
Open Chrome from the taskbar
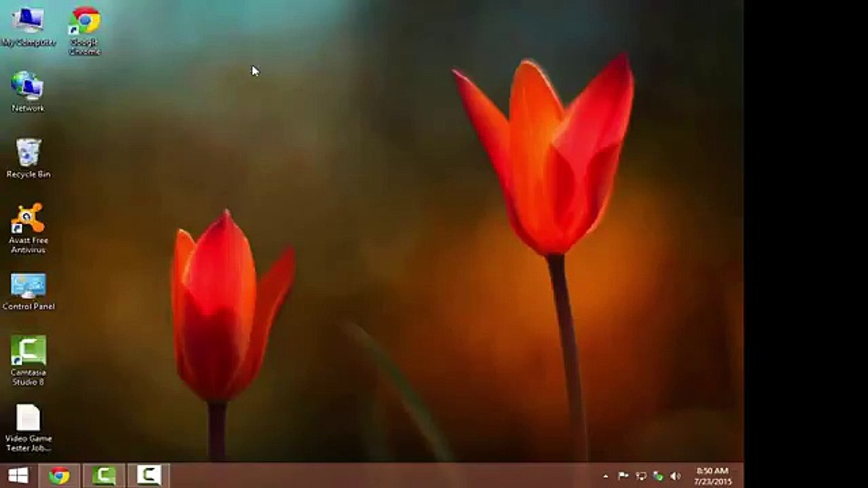pyautogui.click(x=59, y=475)
